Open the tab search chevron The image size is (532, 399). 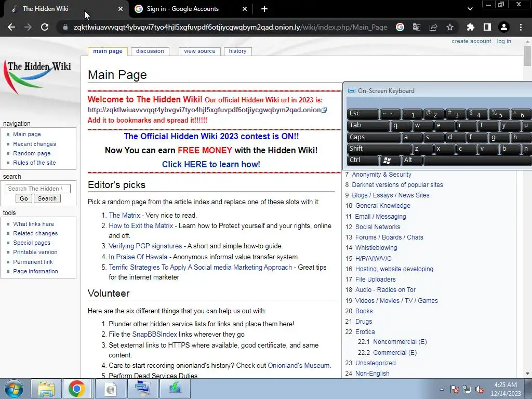(x=470, y=9)
